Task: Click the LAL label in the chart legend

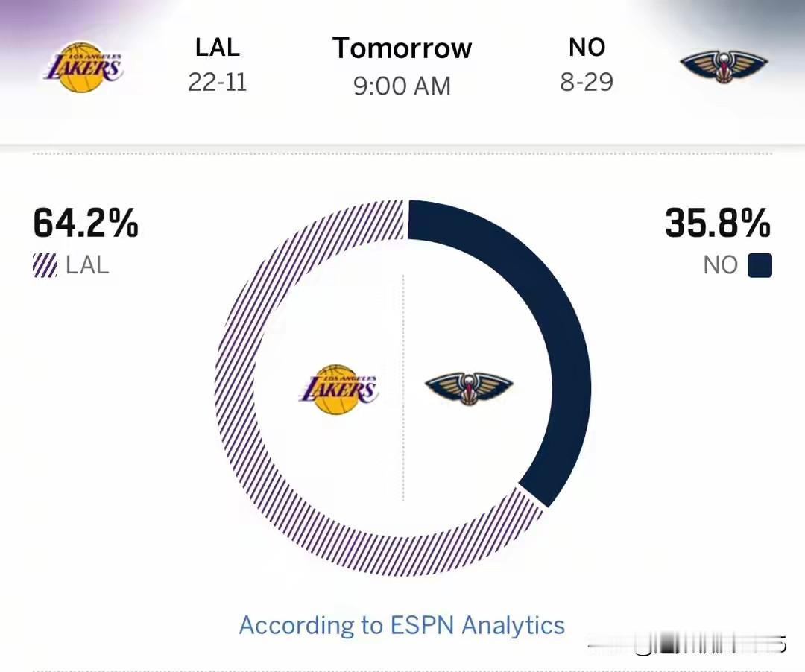Action: pos(87,266)
